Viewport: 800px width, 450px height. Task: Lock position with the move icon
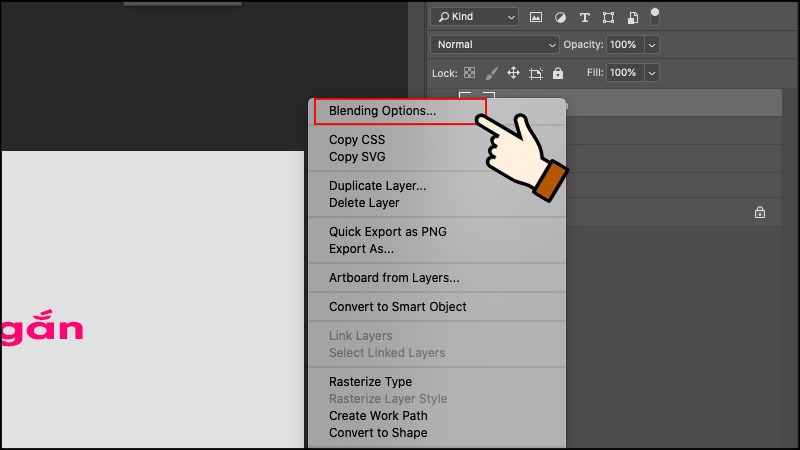coord(513,73)
